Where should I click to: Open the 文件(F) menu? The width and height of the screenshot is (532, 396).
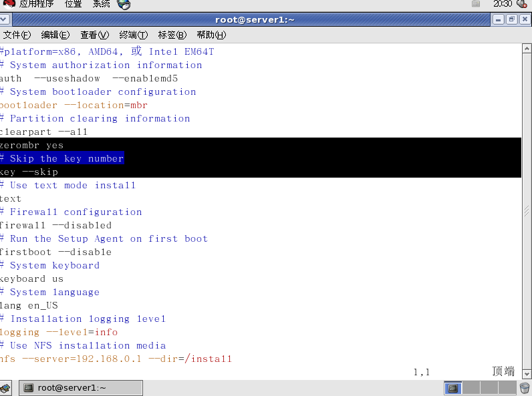point(17,35)
